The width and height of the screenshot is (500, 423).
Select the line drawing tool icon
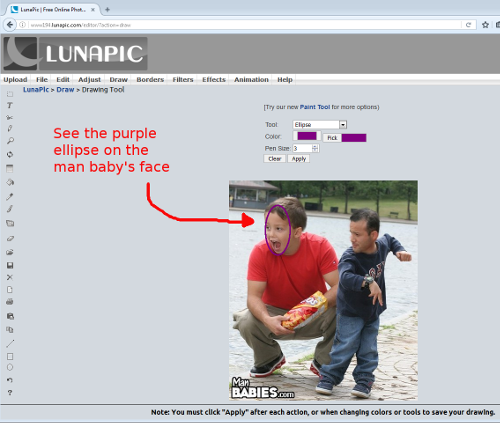[x=10, y=343]
